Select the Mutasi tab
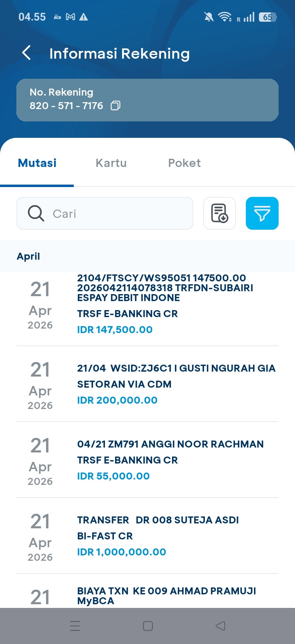This screenshot has width=295, height=644. tap(37, 163)
